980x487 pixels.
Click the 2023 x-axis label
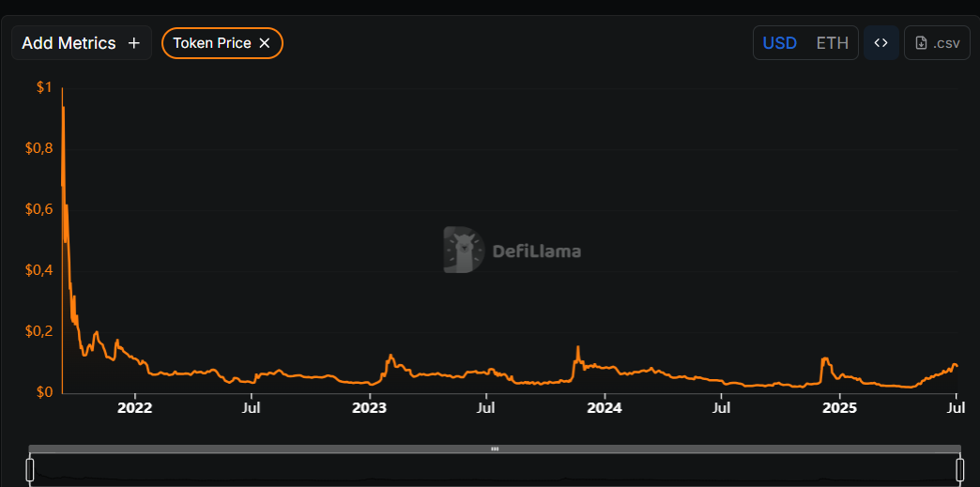[369, 409]
